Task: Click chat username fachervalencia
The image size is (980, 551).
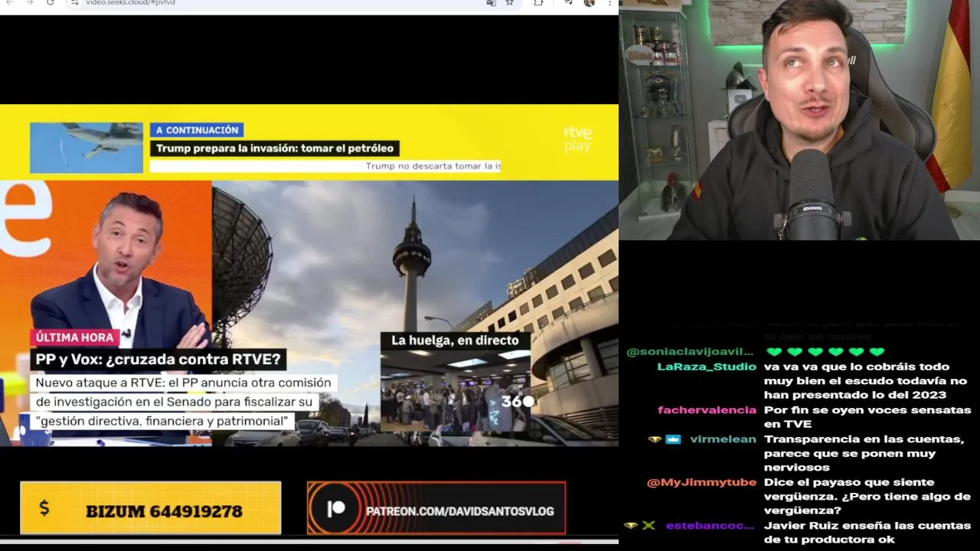Action: [707, 410]
